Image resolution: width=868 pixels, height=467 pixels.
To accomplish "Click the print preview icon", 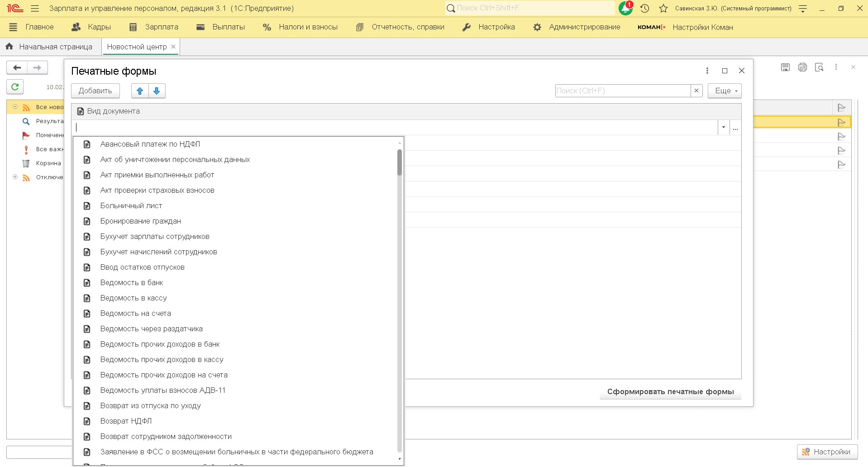I will click(x=819, y=67).
